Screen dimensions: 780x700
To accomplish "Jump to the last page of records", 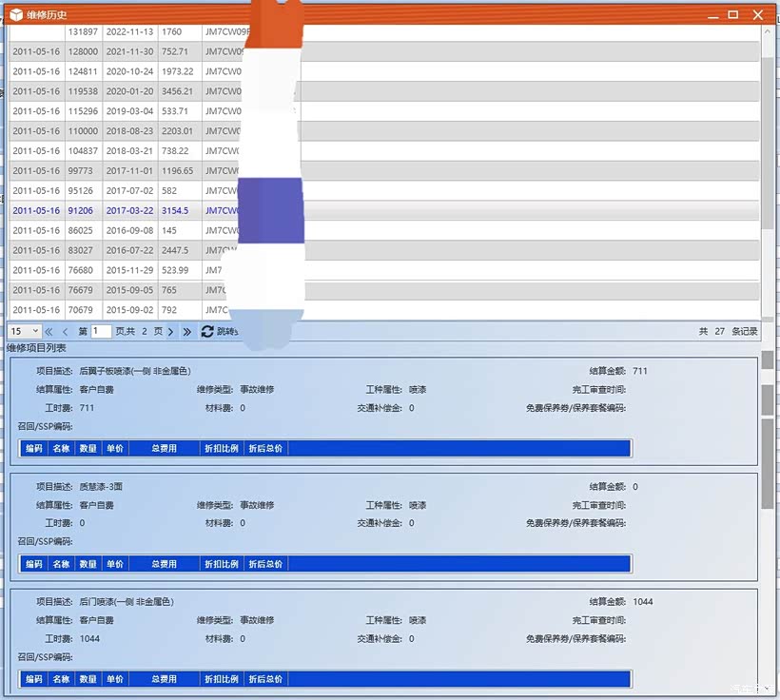I will pyautogui.click(x=186, y=332).
